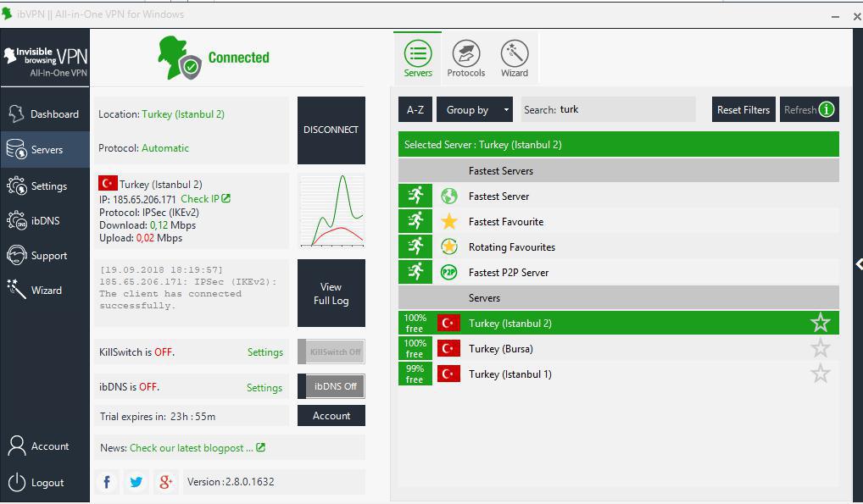
Task: Click the 'Trial expires in: 23h : 55m' text
Action: click(158, 417)
